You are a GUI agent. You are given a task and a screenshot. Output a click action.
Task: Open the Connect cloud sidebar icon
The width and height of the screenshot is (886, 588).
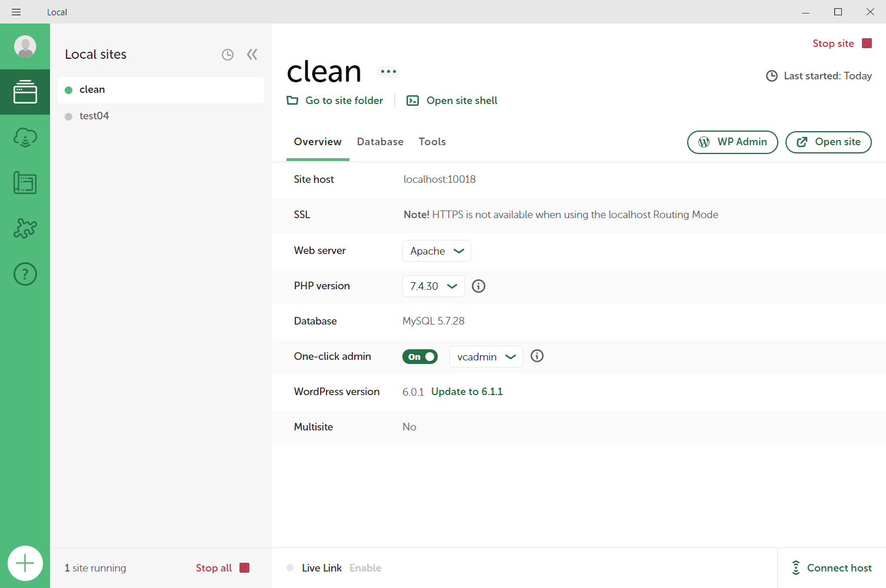pyautogui.click(x=25, y=138)
